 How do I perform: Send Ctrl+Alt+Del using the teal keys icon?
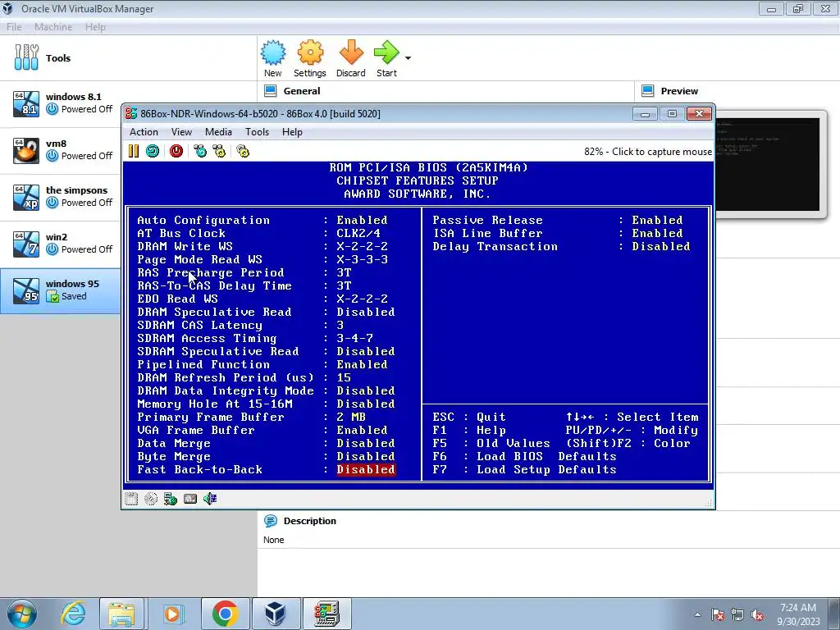point(200,151)
